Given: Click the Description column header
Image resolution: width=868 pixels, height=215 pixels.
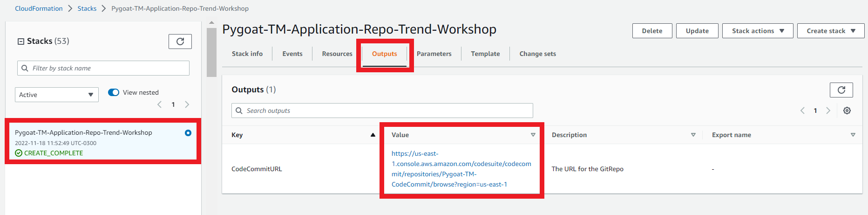Looking at the screenshot, I should 569,135.
